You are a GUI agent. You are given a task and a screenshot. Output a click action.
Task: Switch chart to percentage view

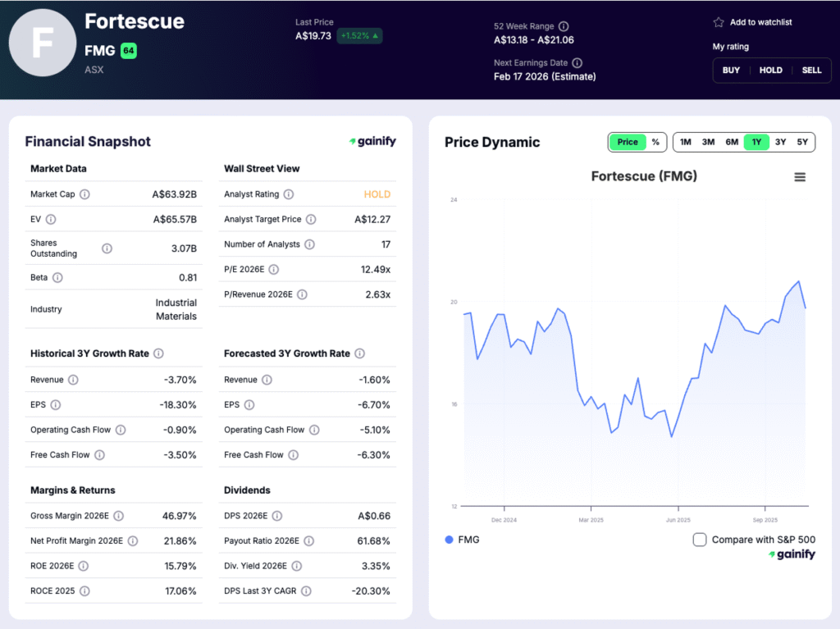pyautogui.click(x=656, y=141)
